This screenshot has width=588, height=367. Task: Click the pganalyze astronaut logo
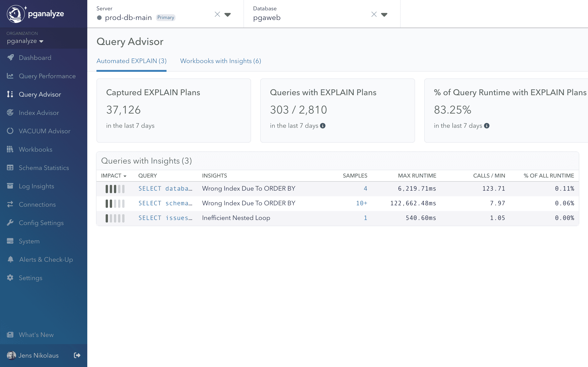[x=16, y=14]
